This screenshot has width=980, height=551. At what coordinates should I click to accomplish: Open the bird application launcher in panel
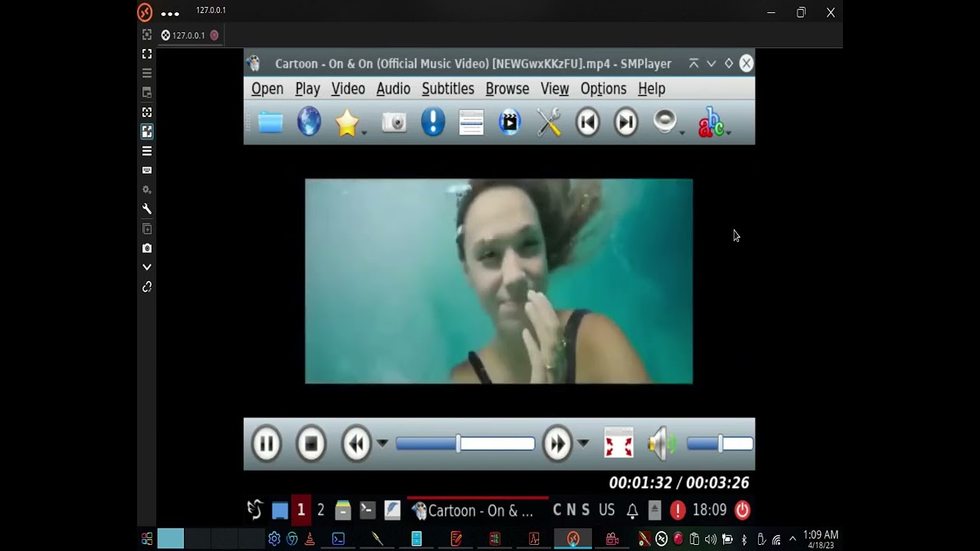click(255, 510)
